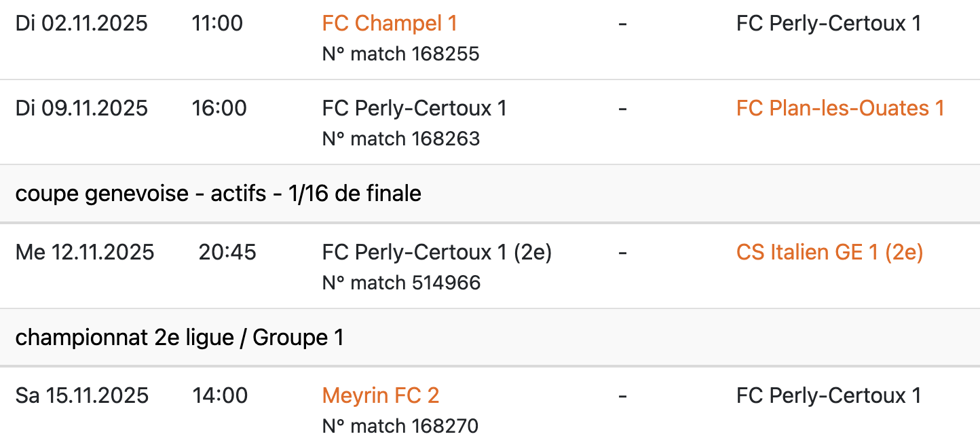This screenshot has width=980, height=447.
Task: Click the date Di 09.11.2025
Action: 81,108
